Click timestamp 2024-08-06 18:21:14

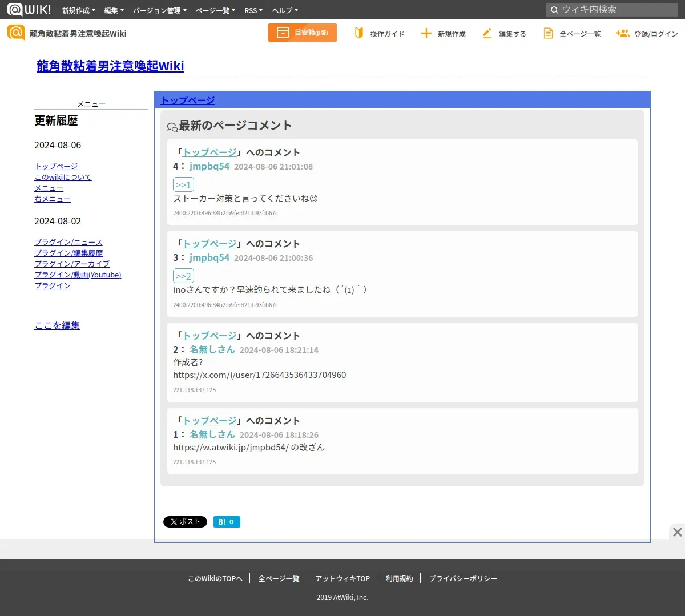(x=279, y=350)
